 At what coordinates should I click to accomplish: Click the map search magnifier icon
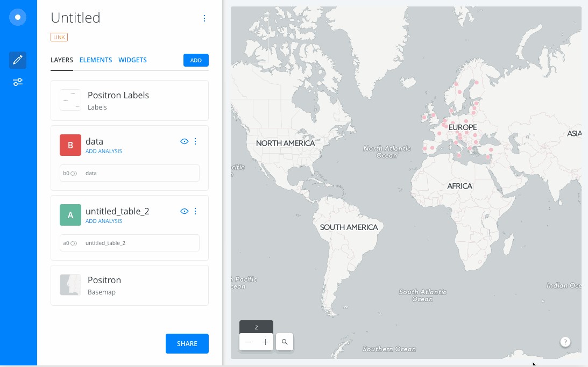point(285,342)
